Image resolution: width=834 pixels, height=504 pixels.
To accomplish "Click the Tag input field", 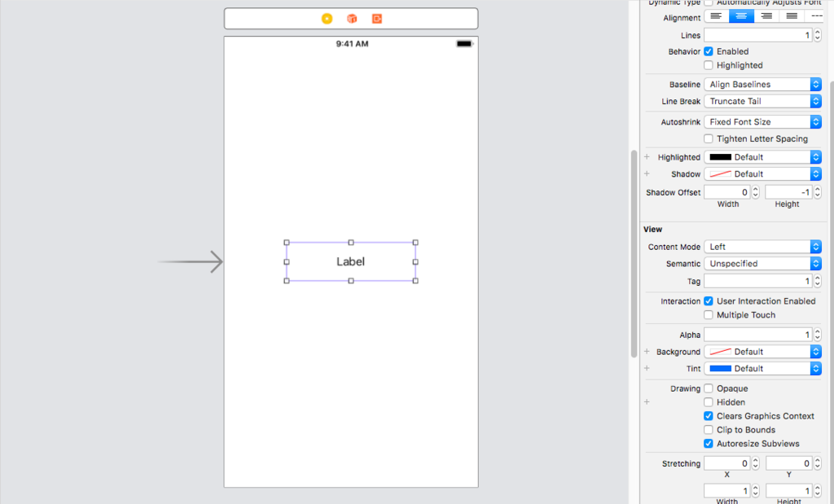I will 758,281.
